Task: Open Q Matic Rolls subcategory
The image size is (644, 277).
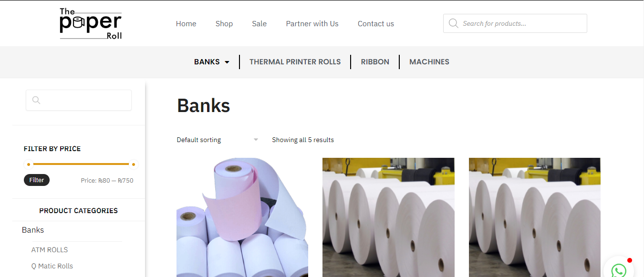Action: tap(52, 266)
